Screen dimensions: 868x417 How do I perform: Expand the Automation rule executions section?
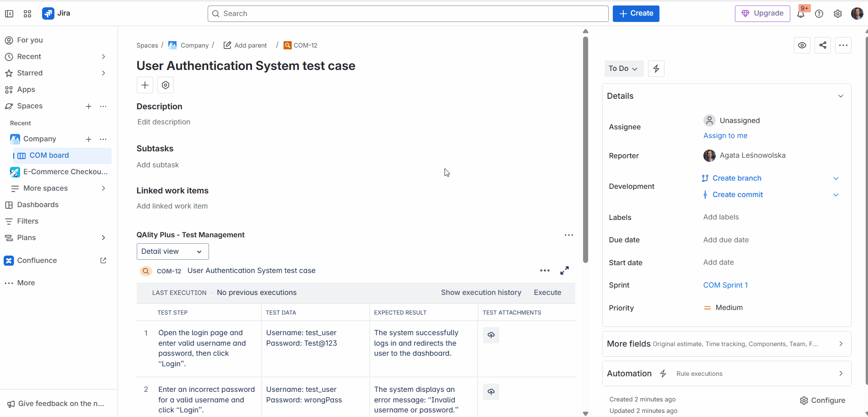coord(727,374)
